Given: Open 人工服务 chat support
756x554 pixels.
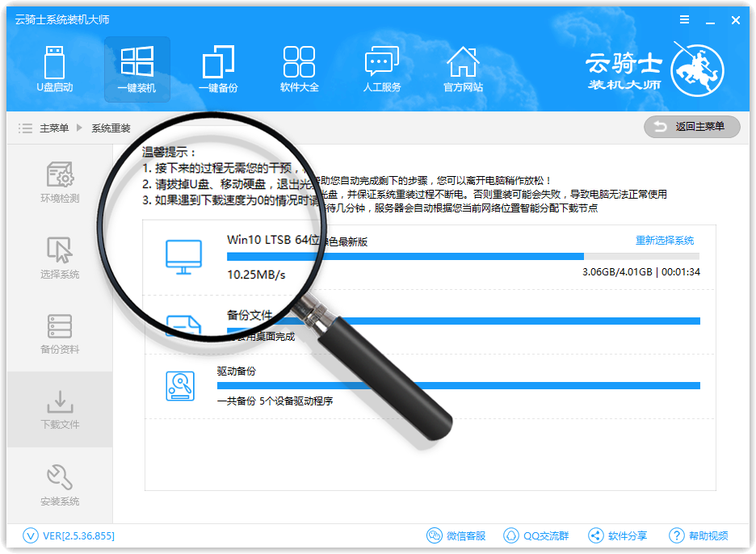Looking at the screenshot, I should click(382, 69).
